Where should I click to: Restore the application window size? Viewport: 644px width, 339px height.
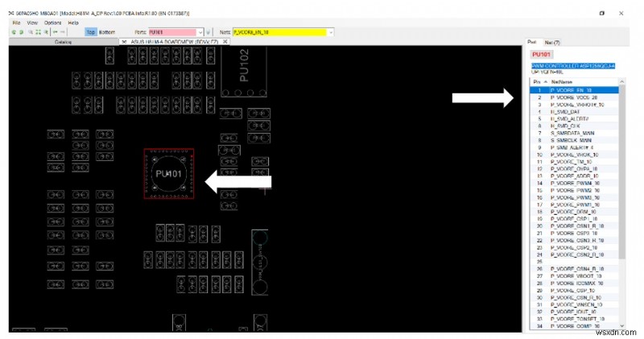(601, 13)
